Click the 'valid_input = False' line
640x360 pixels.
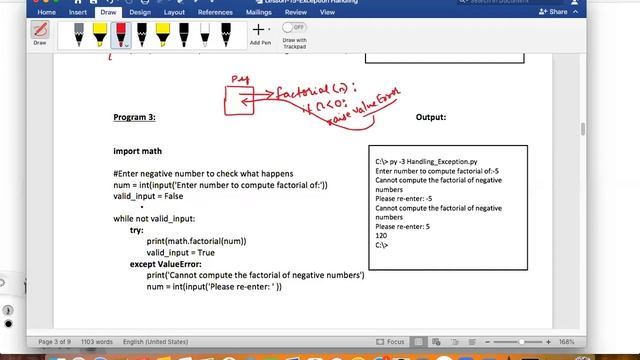click(148, 196)
